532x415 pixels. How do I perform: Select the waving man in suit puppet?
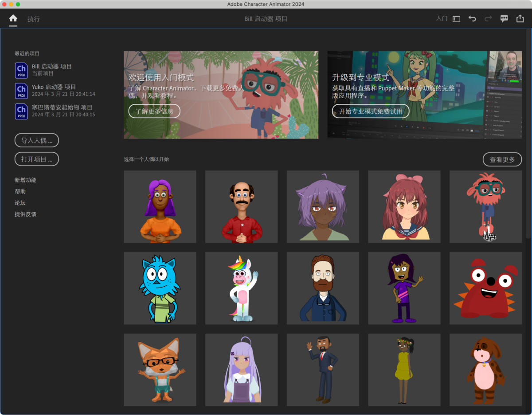tap(323, 370)
